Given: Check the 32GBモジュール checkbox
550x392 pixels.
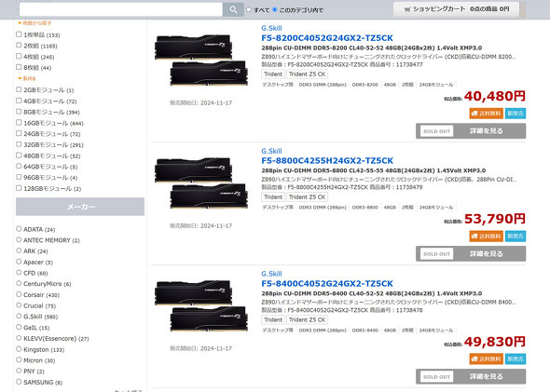Looking at the screenshot, I should tap(19, 144).
